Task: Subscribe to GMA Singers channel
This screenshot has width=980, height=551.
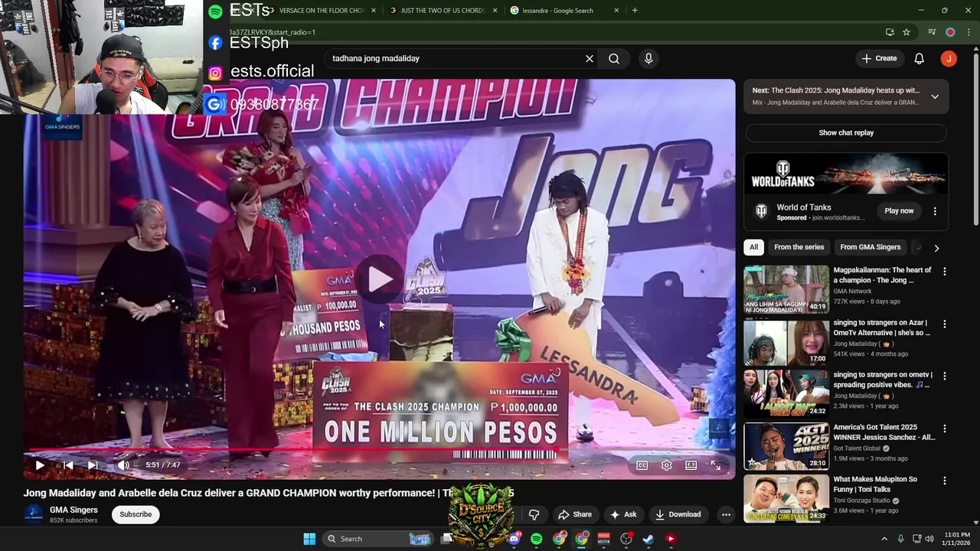Action: pyautogui.click(x=136, y=514)
